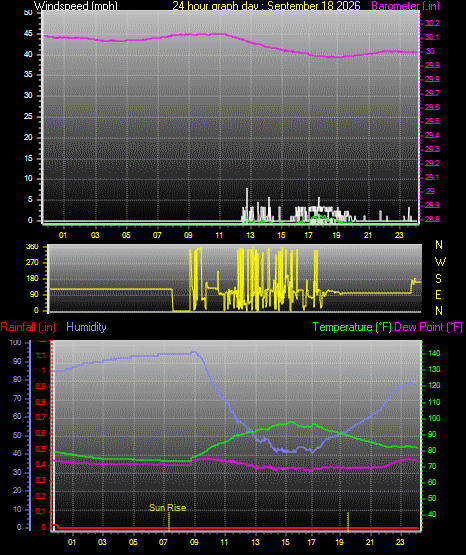Click the W compass label on direction chart
This screenshot has width=466, height=555.
coord(440,262)
